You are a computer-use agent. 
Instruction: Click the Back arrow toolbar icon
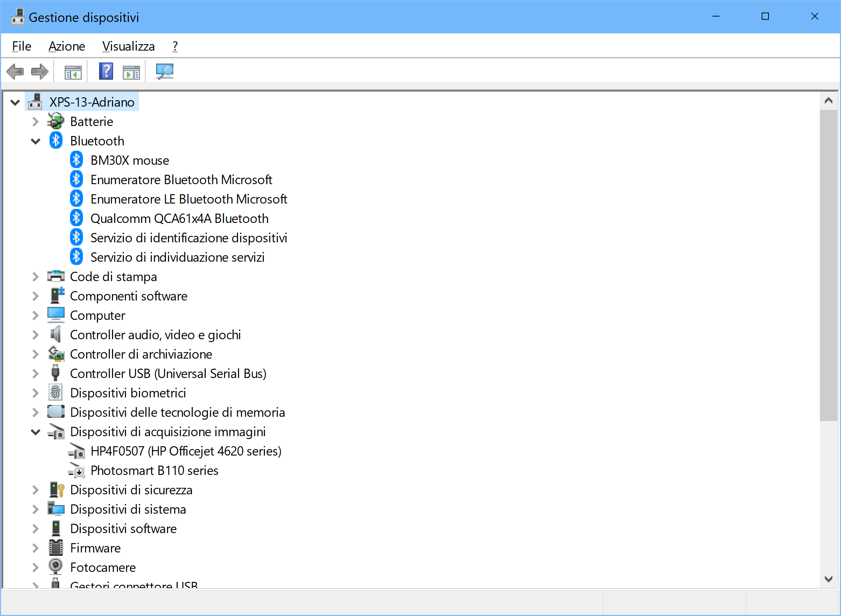15,71
